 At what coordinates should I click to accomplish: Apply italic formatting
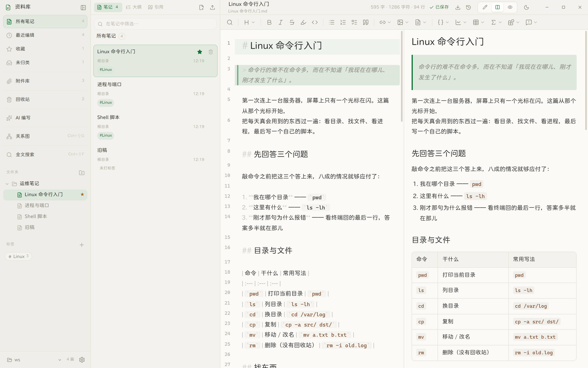click(x=280, y=22)
